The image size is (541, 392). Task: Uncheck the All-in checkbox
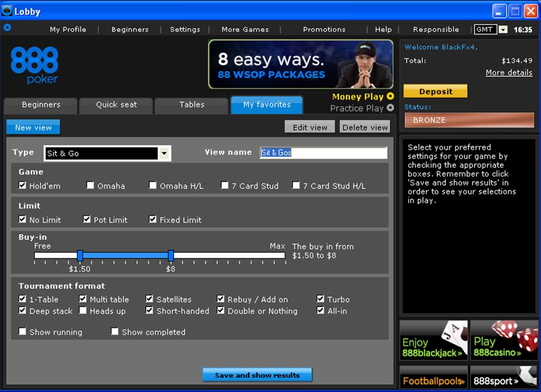point(321,310)
